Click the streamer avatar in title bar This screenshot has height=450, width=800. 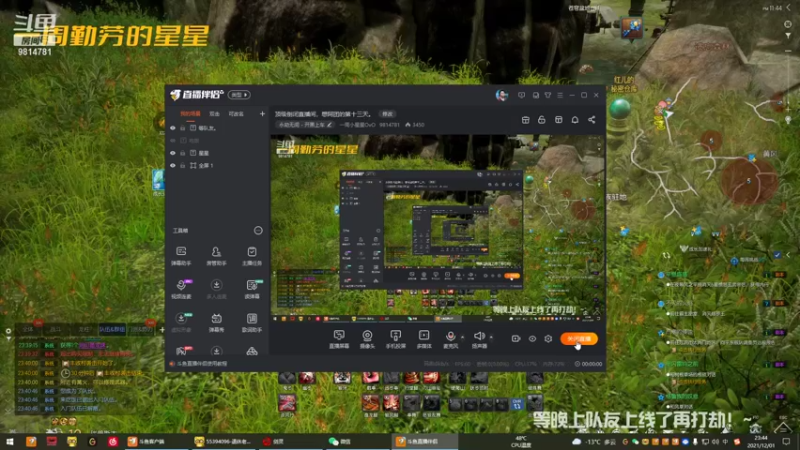[502, 95]
